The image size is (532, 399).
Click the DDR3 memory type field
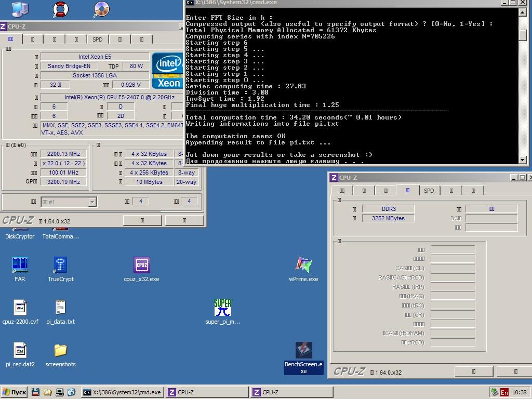click(388, 209)
